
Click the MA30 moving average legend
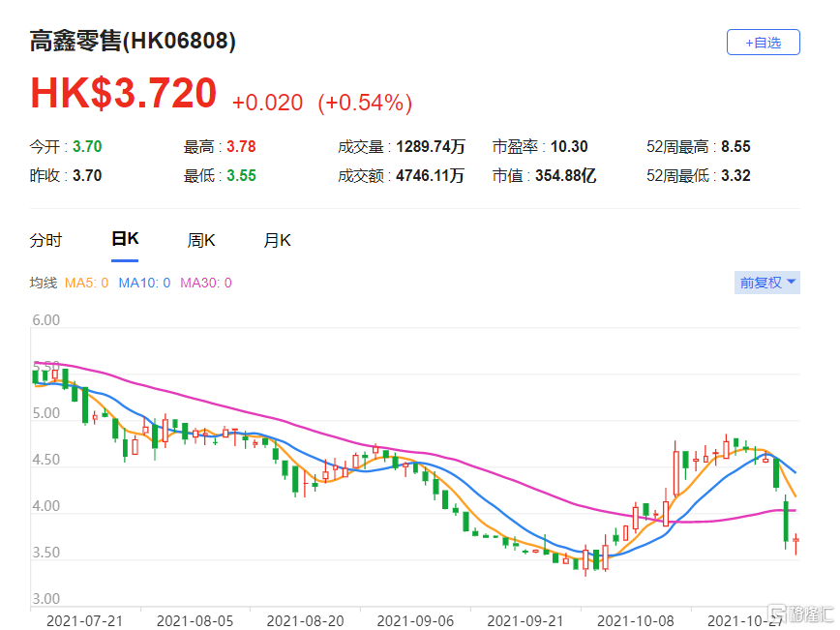[206, 283]
